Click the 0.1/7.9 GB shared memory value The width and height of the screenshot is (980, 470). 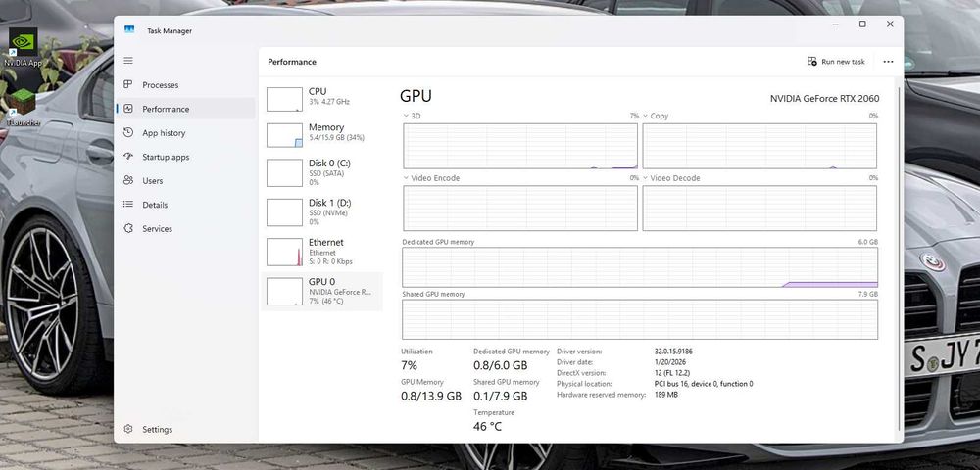[x=500, y=396]
